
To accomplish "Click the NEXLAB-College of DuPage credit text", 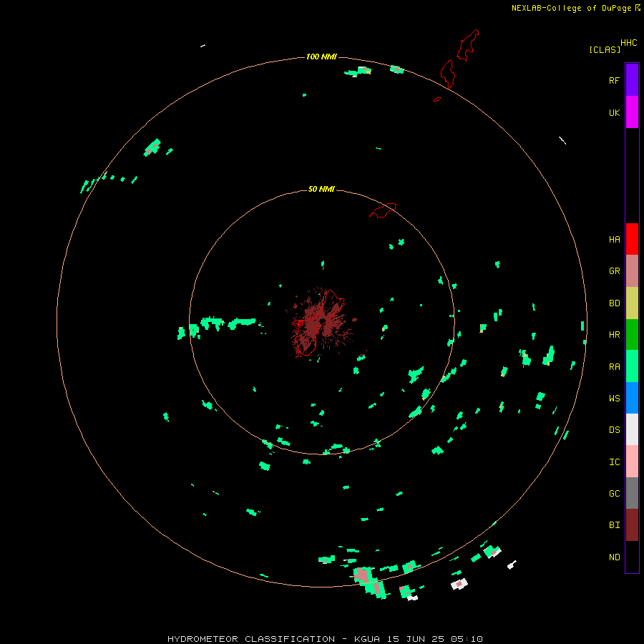I will (x=571, y=8).
